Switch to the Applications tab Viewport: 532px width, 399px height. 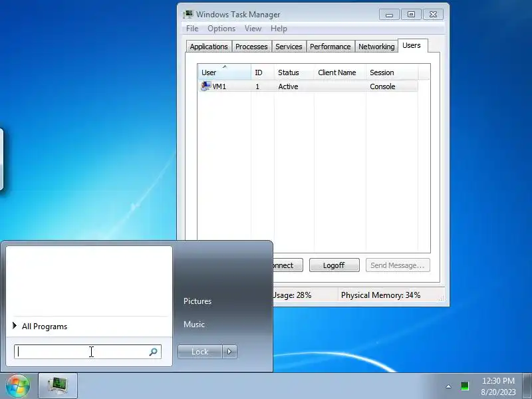click(x=209, y=47)
